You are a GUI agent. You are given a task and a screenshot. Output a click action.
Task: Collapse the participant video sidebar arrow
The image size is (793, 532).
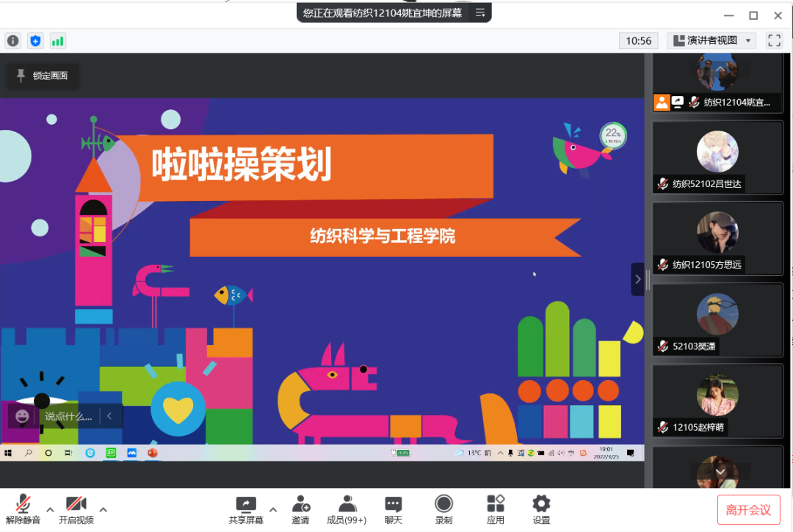637,280
